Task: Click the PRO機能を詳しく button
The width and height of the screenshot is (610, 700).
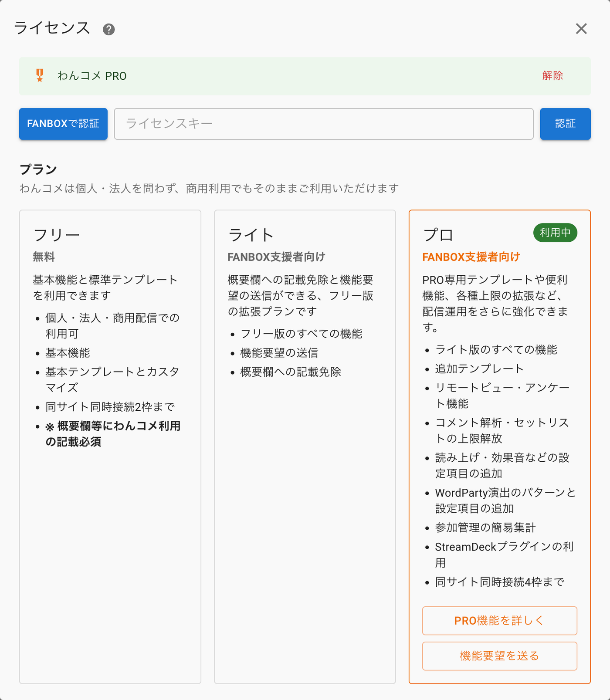Action: coord(499,621)
